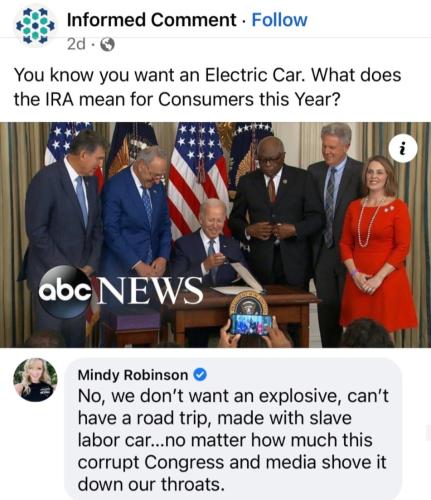The width and height of the screenshot is (431, 500).
Task: Click the post caption about Electric Car
Action: click(207, 87)
